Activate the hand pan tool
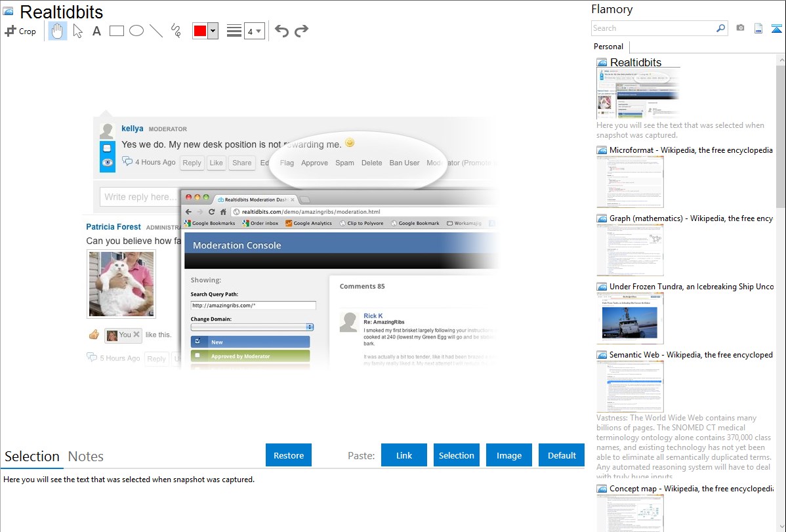Screen dimensions: 786x532 (x=58, y=31)
